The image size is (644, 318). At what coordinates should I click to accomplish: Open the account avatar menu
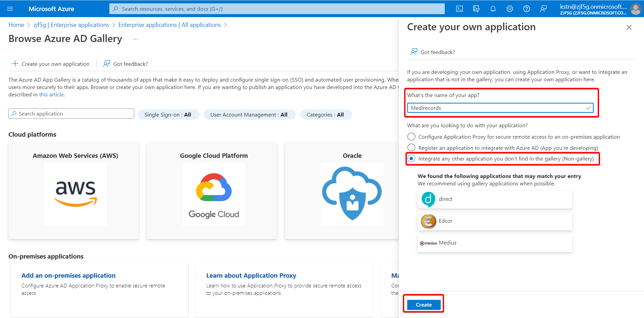click(x=636, y=9)
